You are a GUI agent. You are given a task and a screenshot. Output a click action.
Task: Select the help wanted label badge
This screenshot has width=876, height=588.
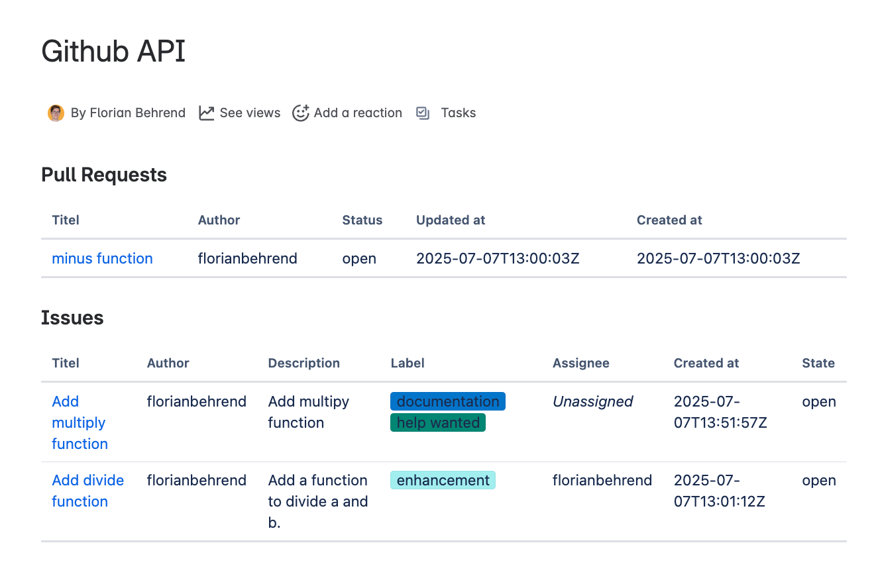pyautogui.click(x=438, y=422)
